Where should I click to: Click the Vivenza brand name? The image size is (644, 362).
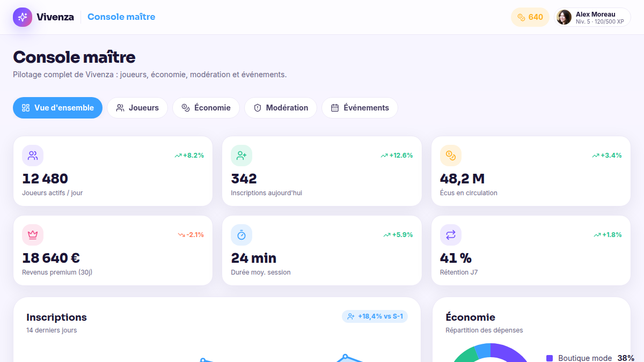[x=55, y=17]
